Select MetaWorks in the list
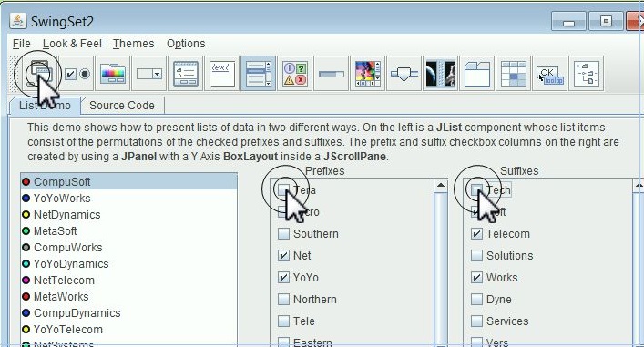The width and height of the screenshot is (644, 347). click(129, 297)
